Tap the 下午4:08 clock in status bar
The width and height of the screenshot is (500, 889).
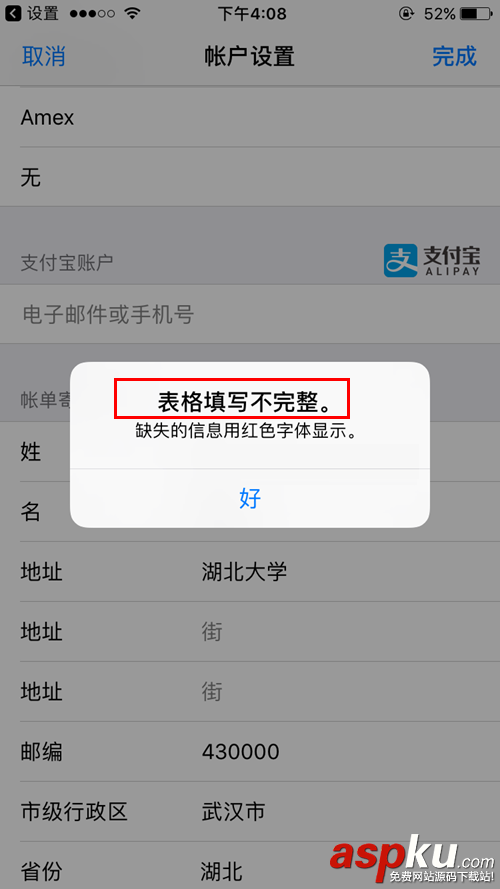pos(252,13)
